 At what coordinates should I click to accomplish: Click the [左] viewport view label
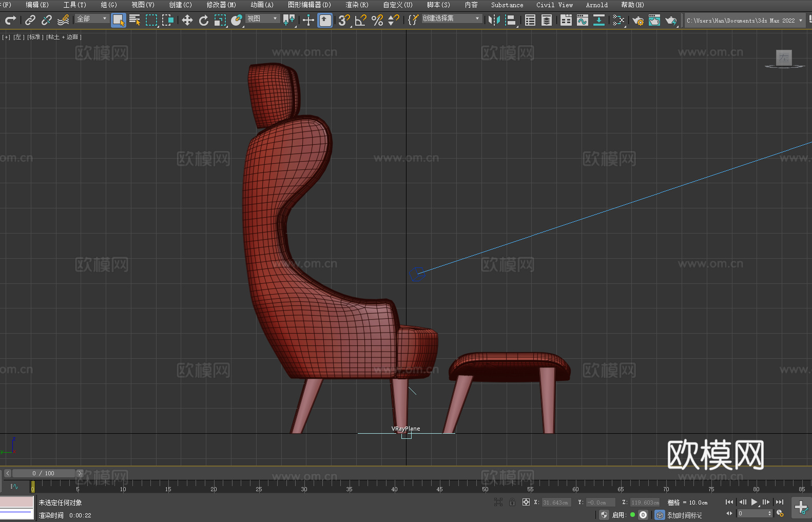pos(18,37)
